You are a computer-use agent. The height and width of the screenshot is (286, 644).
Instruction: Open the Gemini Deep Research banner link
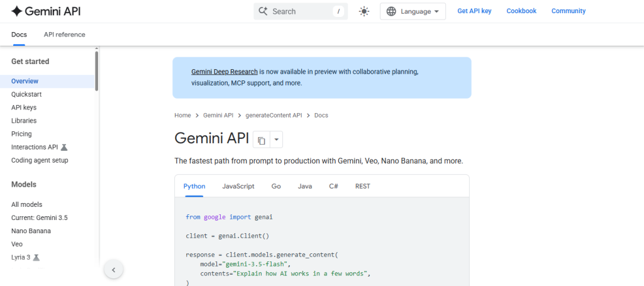[x=225, y=72]
